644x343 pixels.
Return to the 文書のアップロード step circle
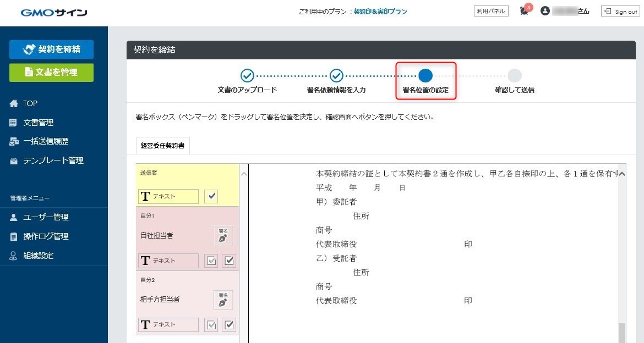[x=247, y=76]
